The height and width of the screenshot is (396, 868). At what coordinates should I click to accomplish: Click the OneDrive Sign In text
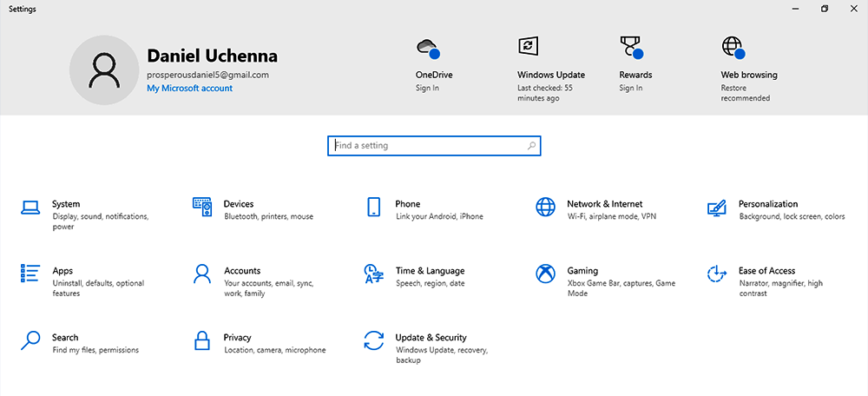pos(427,88)
